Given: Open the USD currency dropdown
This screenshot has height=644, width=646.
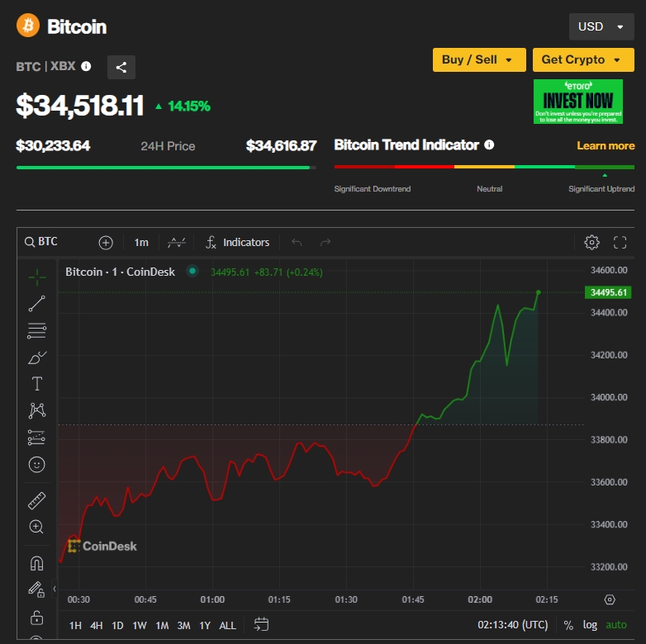Looking at the screenshot, I should coord(601,26).
